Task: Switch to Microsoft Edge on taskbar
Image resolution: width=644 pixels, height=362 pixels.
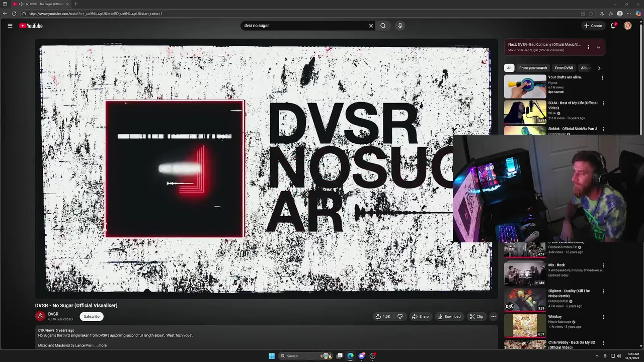Action: [x=351, y=356]
